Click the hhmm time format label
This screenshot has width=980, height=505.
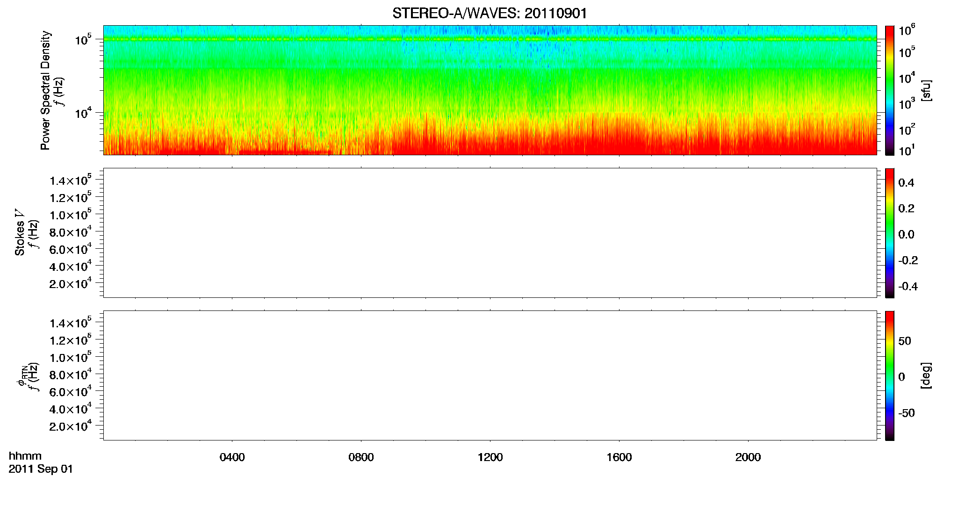coord(25,456)
